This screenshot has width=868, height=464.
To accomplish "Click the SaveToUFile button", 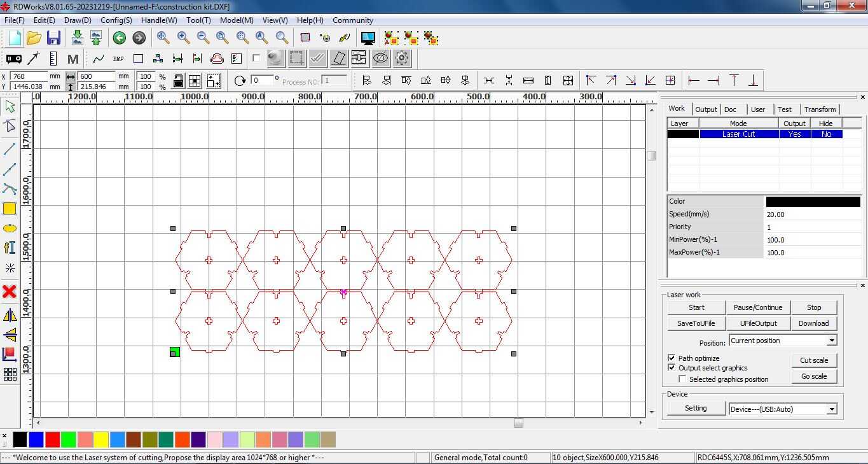I will coord(696,323).
